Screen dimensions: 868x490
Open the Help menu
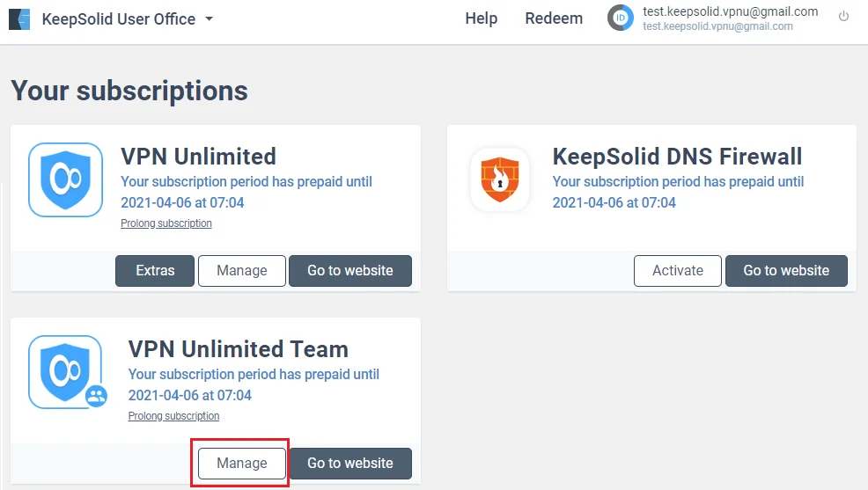pyautogui.click(x=481, y=18)
